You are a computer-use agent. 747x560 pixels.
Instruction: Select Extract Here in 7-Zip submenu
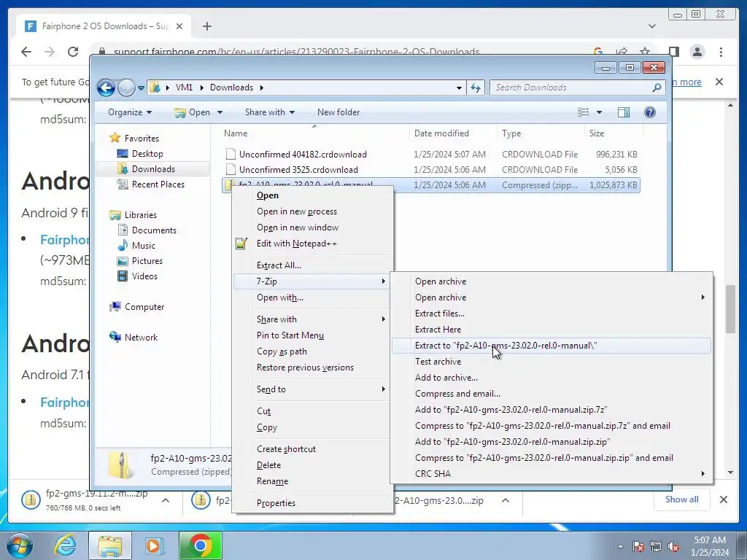(551, 330)
